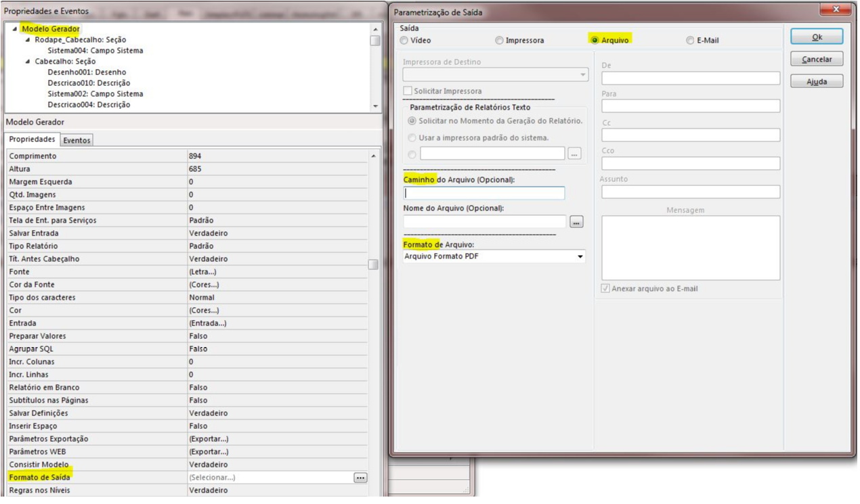The image size is (860, 504).
Task: Collapse the Modelo Gerador tree node
Action: pyautogui.click(x=15, y=29)
